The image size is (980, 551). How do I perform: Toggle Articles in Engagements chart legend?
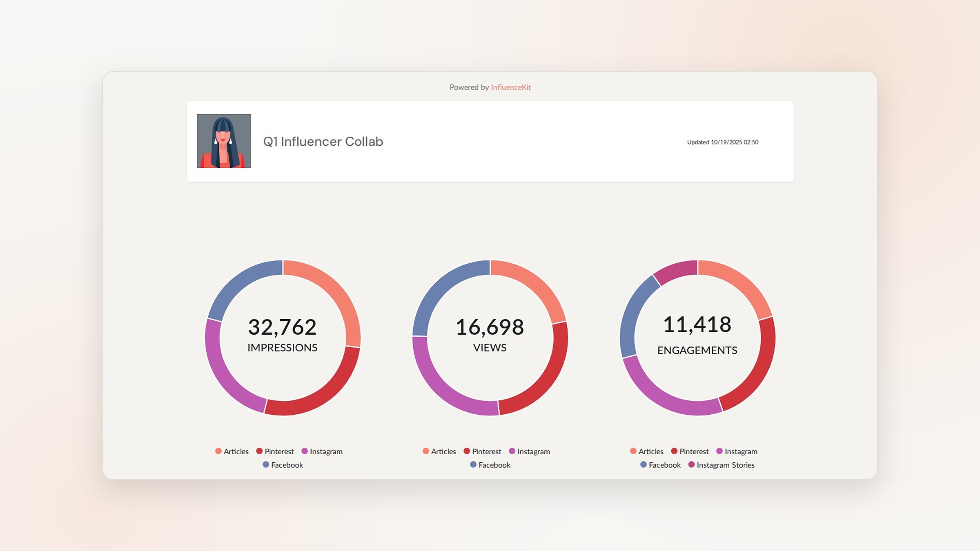[647, 451]
